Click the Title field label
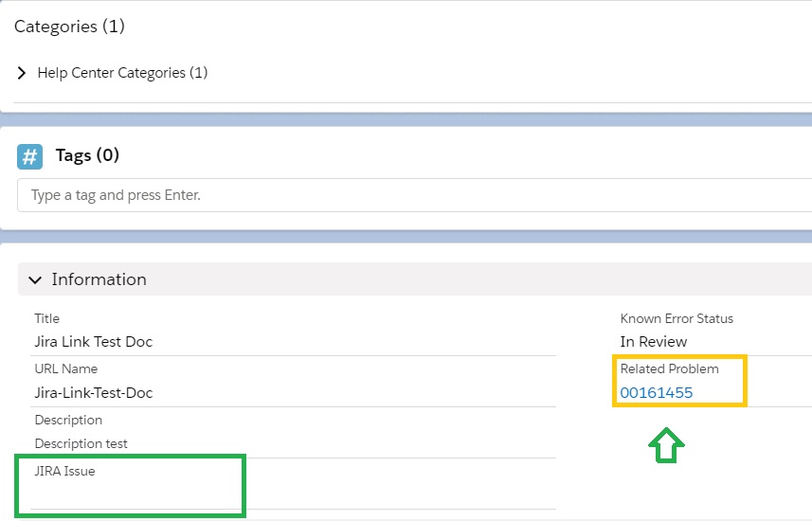812x521 pixels. (x=46, y=318)
